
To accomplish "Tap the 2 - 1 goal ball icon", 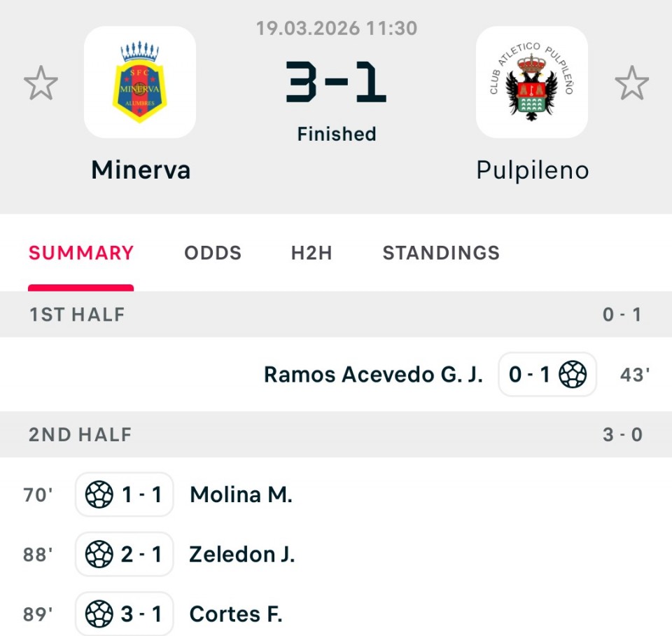I will click(x=99, y=555).
